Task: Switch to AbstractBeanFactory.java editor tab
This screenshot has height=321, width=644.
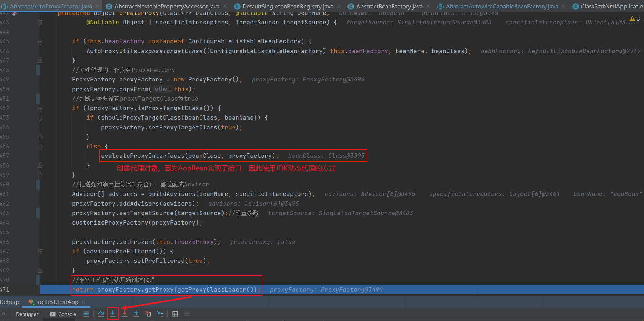Action: (389, 6)
